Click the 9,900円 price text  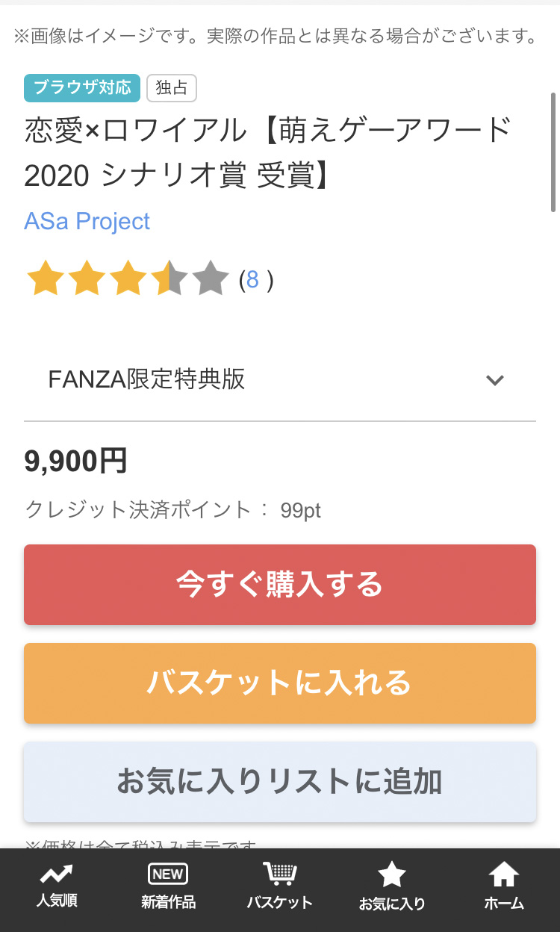(x=75, y=461)
